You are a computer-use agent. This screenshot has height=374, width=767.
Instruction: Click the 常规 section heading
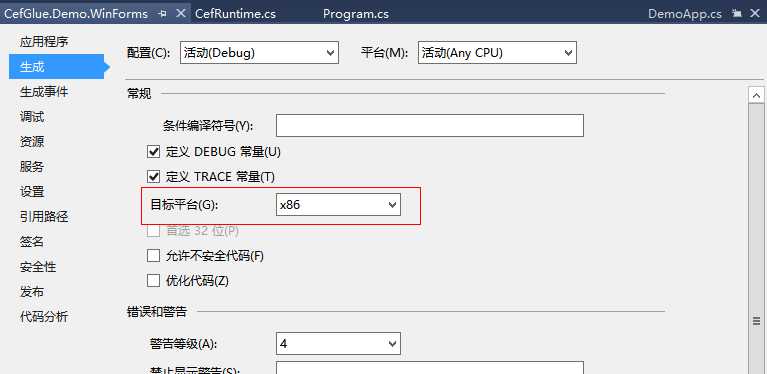click(139, 93)
